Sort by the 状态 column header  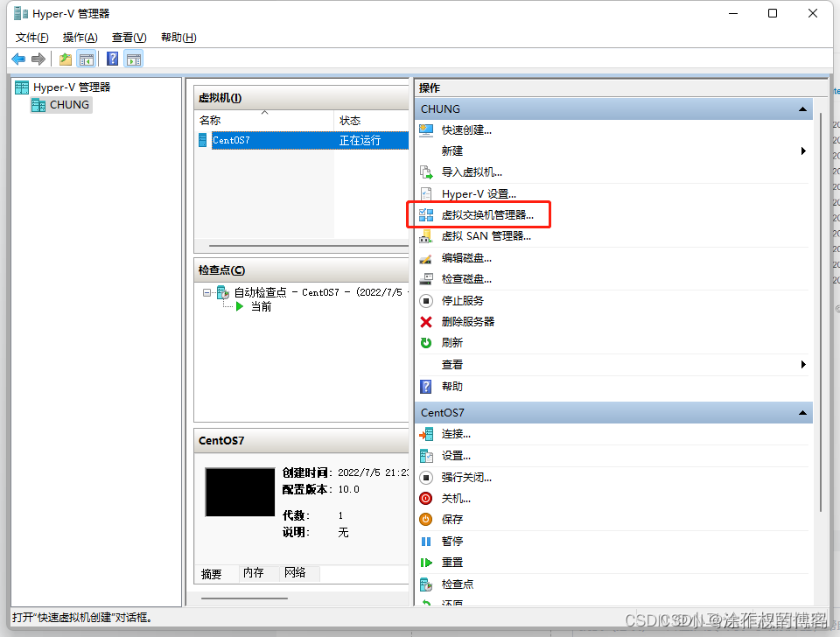click(371, 121)
